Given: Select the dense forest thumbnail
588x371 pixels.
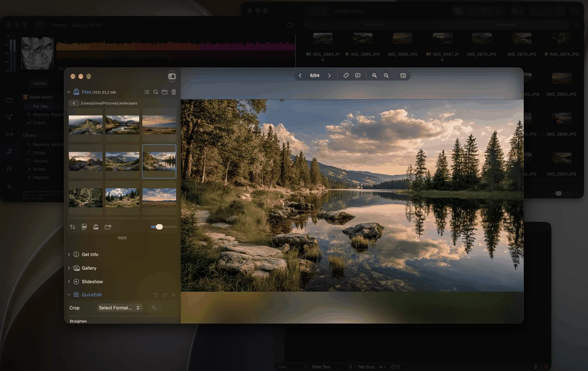Looking at the screenshot, I should point(85,198).
